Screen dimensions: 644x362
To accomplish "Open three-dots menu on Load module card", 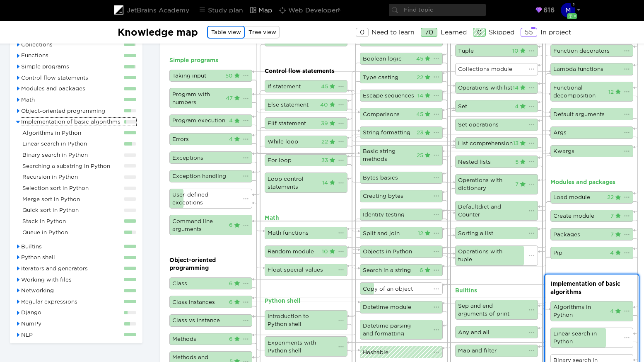I will point(627,197).
